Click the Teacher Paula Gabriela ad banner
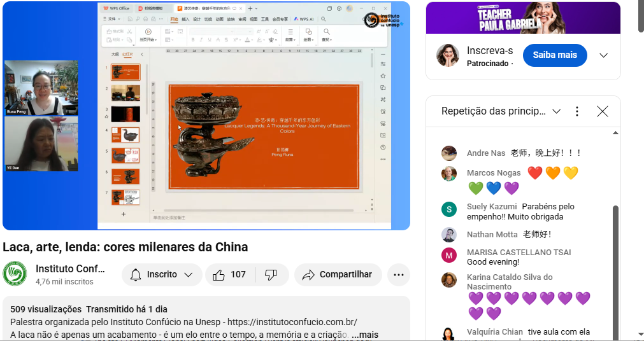The width and height of the screenshot is (644, 341). click(523, 18)
